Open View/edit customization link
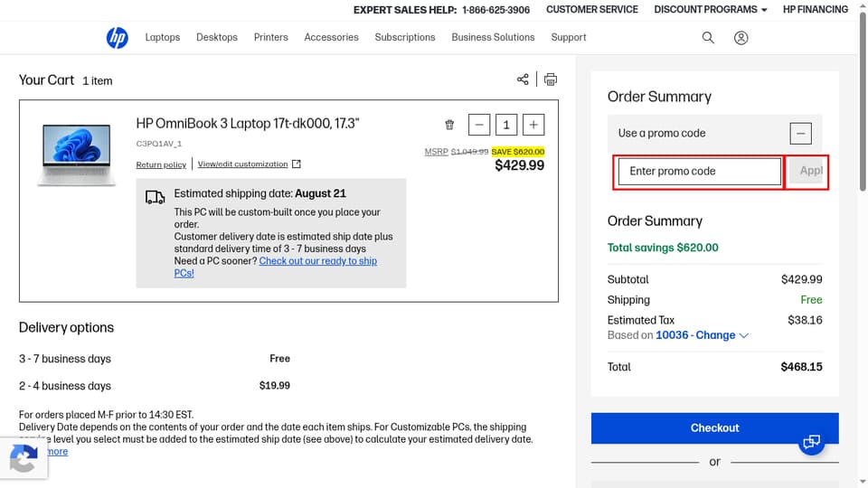This screenshot has width=868, height=488. (x=242, y=164)
